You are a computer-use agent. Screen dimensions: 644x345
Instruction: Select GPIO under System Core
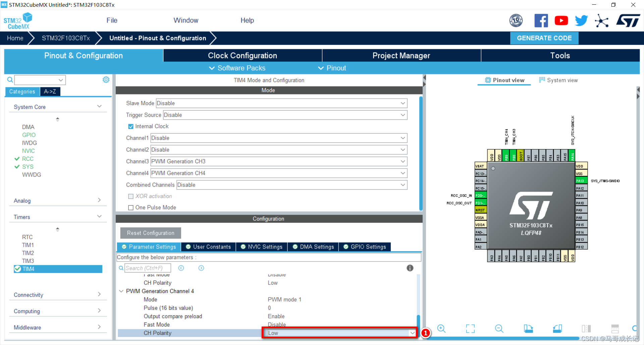coord(29,135)
